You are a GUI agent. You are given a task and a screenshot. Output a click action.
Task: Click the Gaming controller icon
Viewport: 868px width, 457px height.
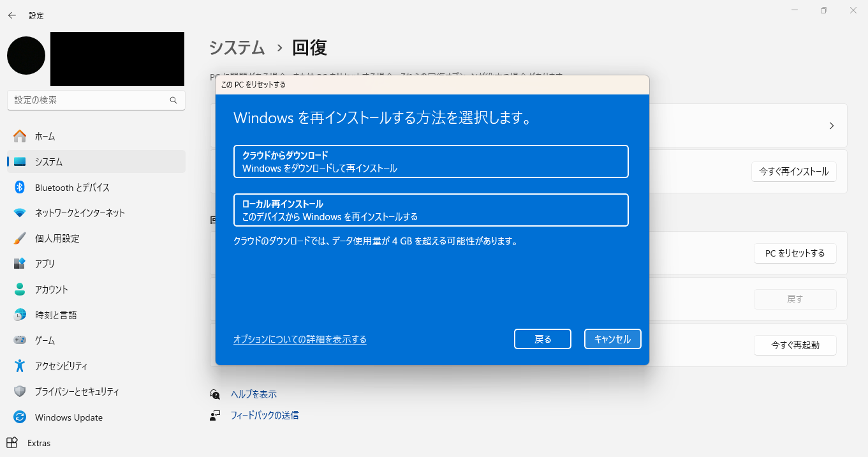pos(20,340)
